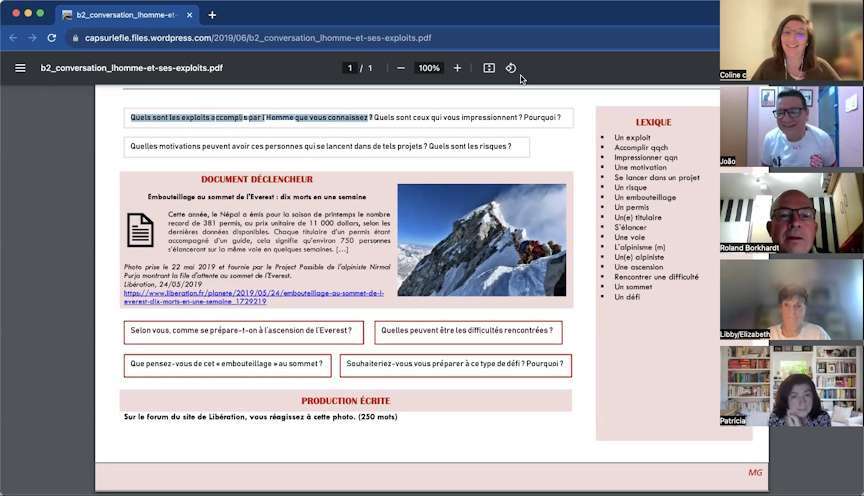Click the page number input field
Screen dimensions: 864x496
(x=349, y=68)
